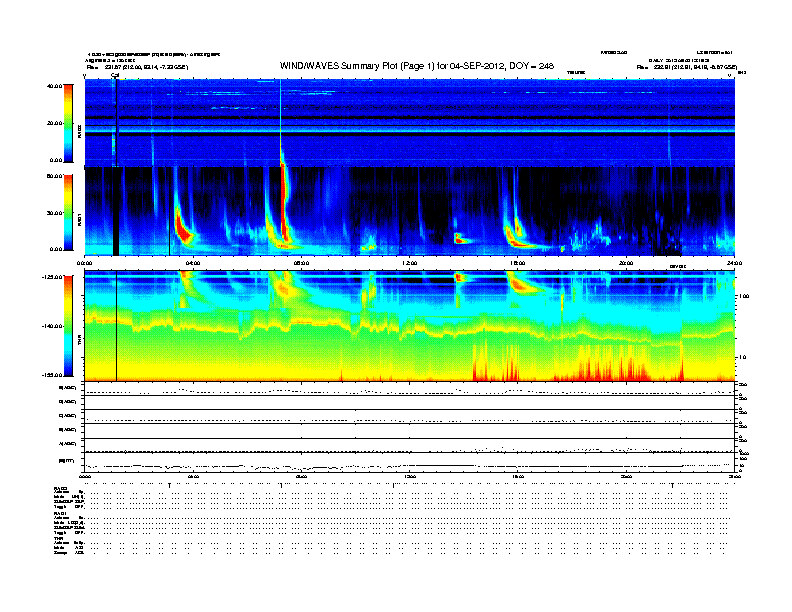Click the RAD2 vertical axis label
Screen dimensions: 792x612
79,131
